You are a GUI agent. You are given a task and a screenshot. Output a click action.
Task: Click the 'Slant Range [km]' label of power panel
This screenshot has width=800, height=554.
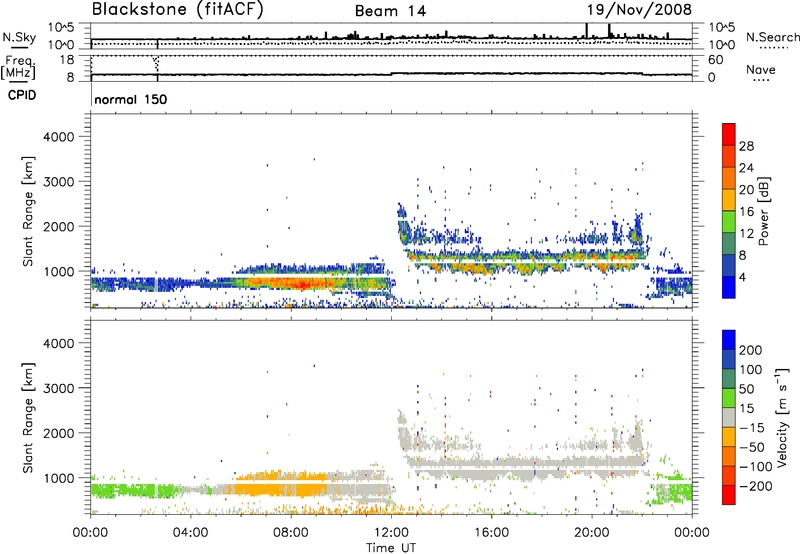coord(28,211)
